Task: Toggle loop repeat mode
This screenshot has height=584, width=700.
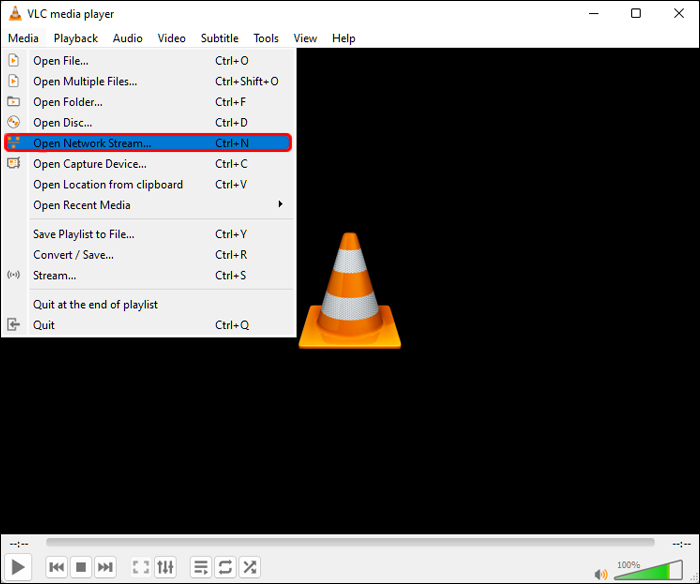Action: coord(225,567)
